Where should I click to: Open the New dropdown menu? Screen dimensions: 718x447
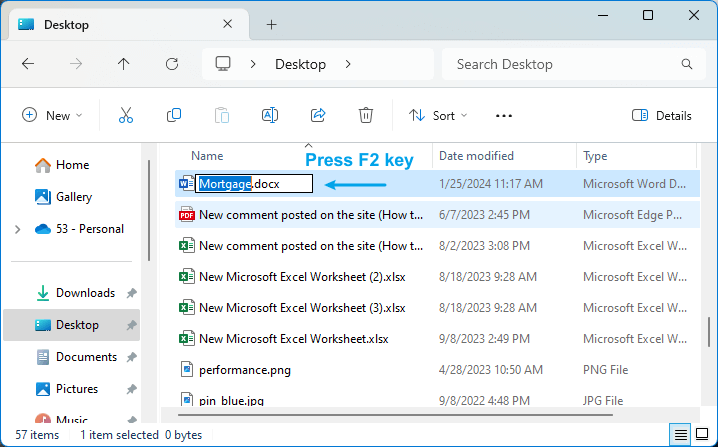[52, 115]
